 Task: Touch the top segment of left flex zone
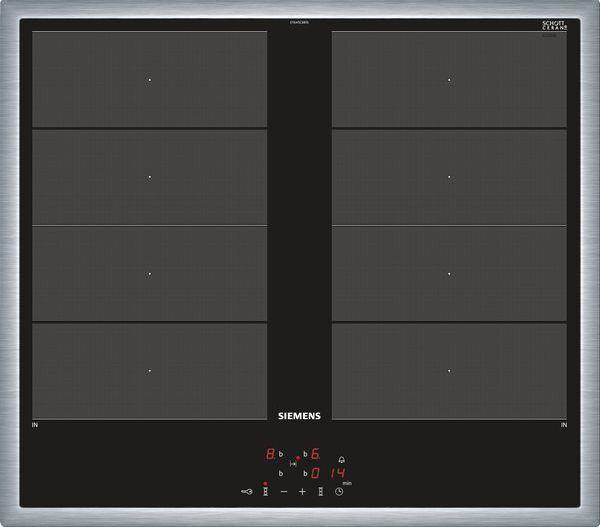tap(150, 79)
